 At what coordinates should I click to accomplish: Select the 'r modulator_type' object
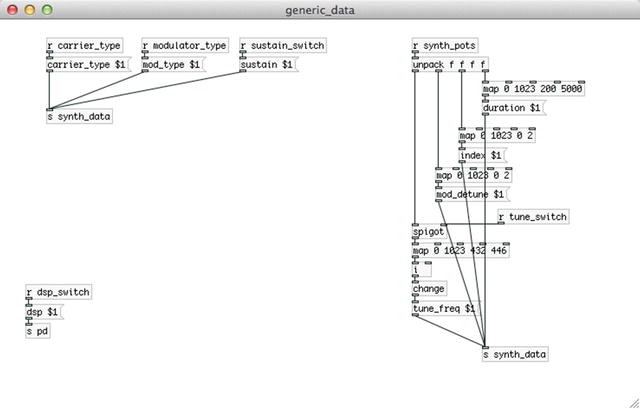[x=185, y=45]
